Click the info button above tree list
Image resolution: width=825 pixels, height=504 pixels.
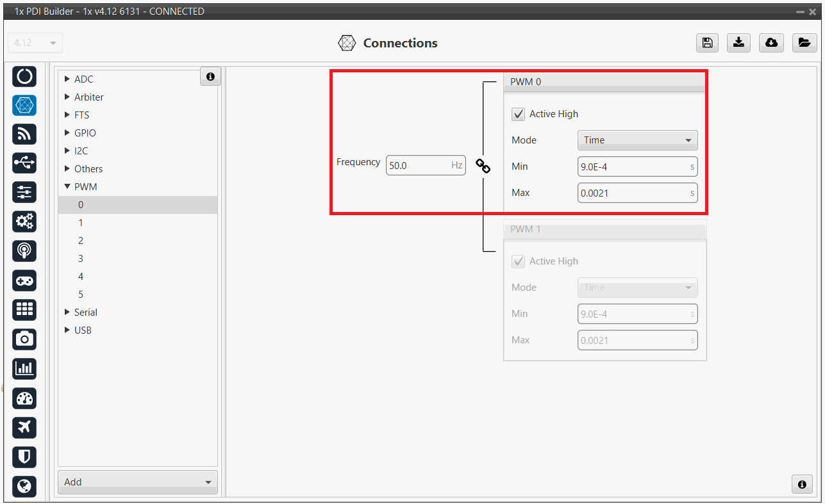(x=210, y=77)
